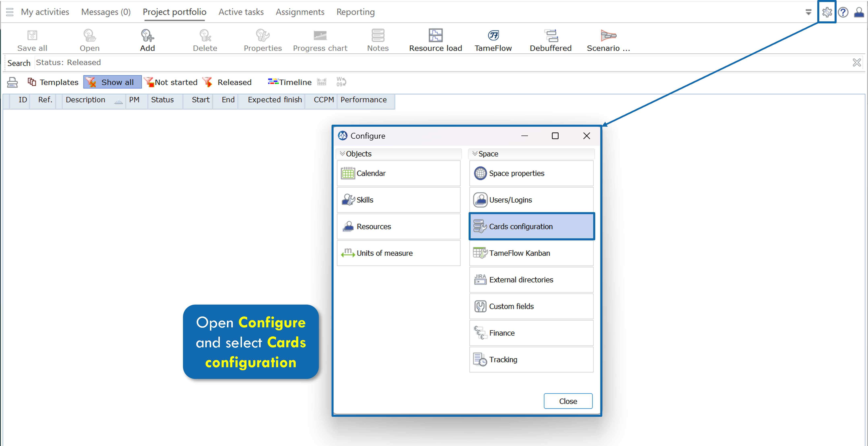Add a new project
The image size is (868, 446).
coord(147,40)
